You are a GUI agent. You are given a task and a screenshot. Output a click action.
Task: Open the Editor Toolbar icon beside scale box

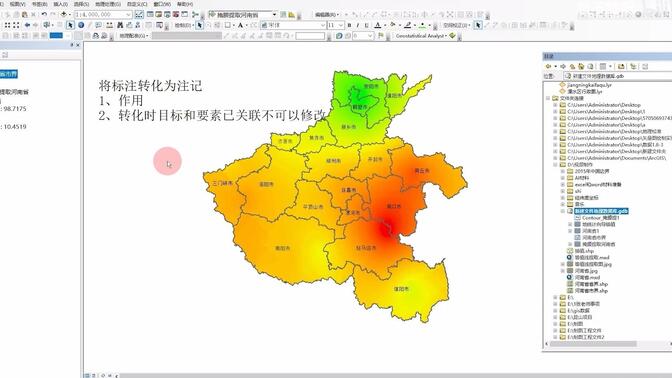pyautogui.click(x=139, y=15)
